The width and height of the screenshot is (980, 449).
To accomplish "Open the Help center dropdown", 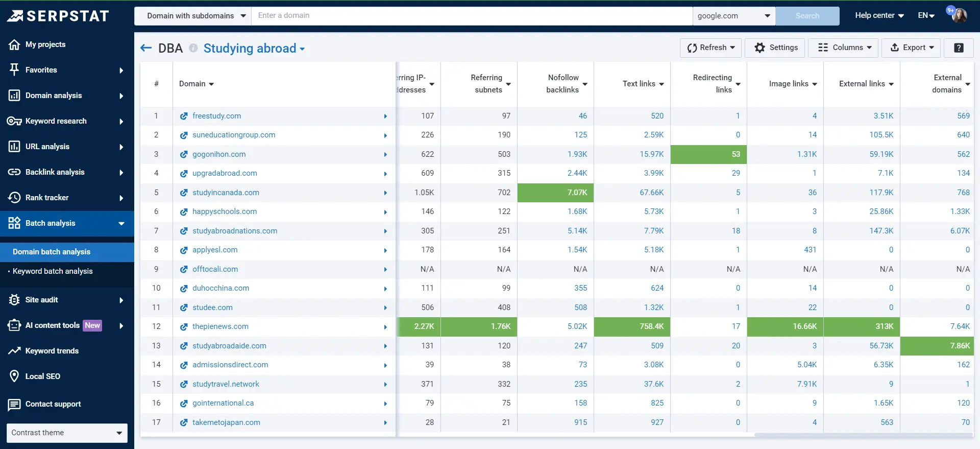I will pos(879,15).
